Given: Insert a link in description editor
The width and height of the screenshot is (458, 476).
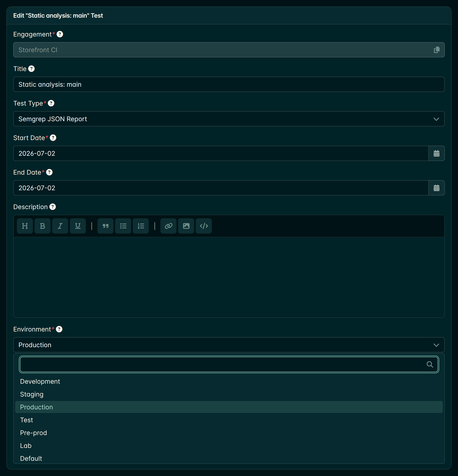Looking at the screenshot, I should (168, 226).
